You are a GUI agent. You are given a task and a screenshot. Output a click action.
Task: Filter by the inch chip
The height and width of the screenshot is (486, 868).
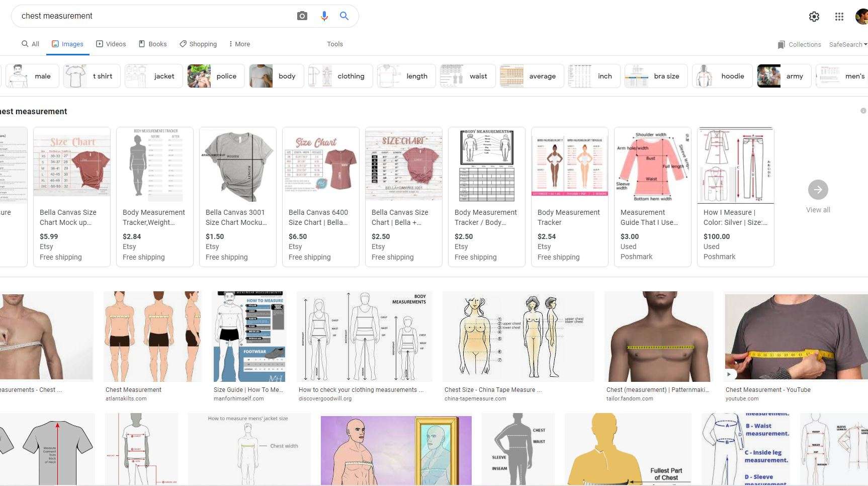coord(594,76)
